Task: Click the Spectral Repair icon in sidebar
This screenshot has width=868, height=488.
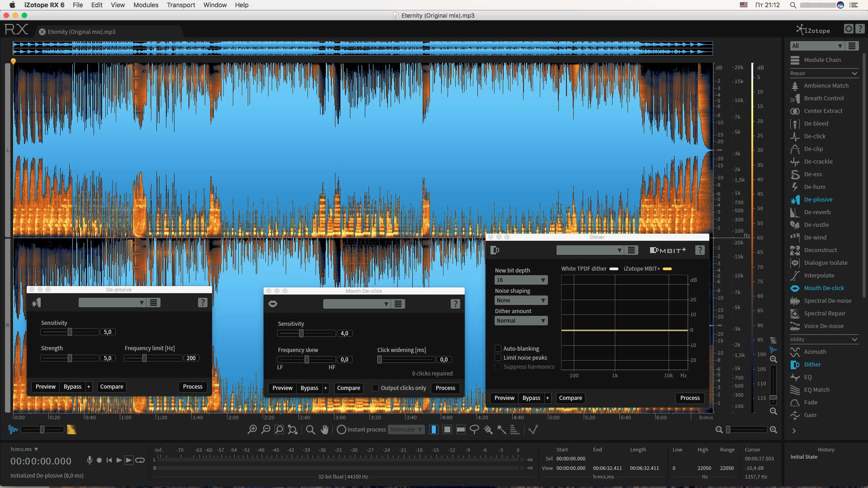Action: click(x=795, y=313)
